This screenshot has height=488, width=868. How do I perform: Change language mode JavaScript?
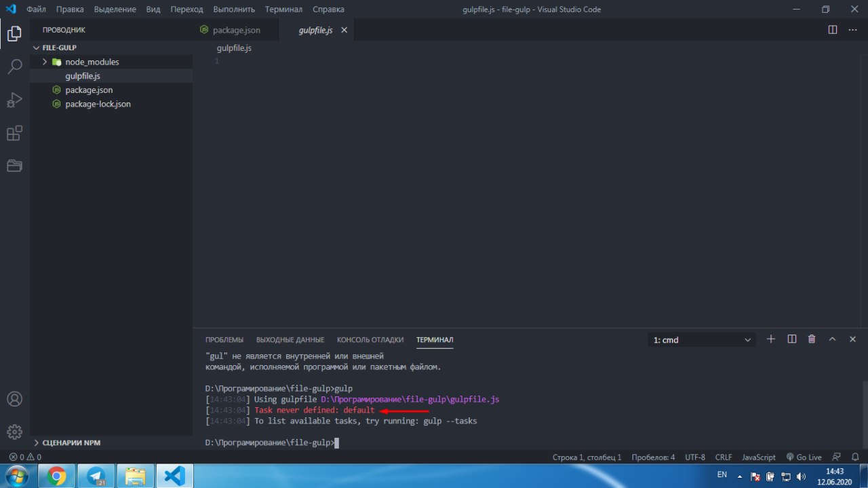point(759,457)
